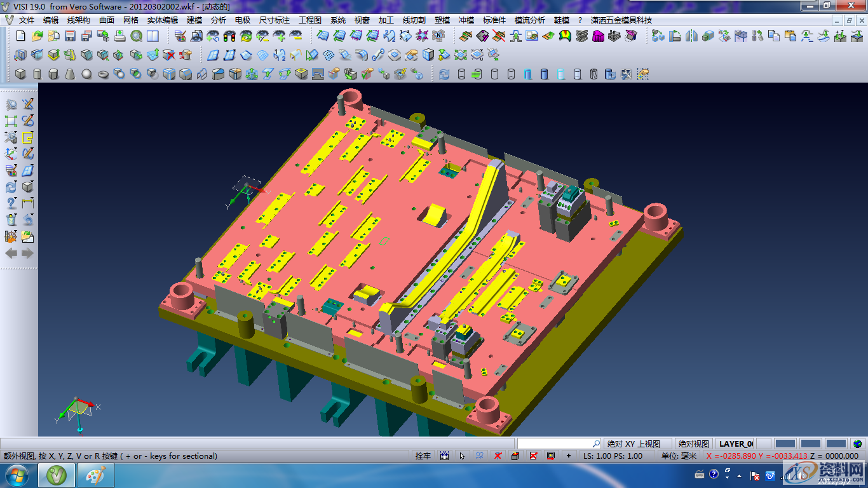Click the rainbow analysis icon
Viewport: 868px width, 488px height.
coord(565,36)
